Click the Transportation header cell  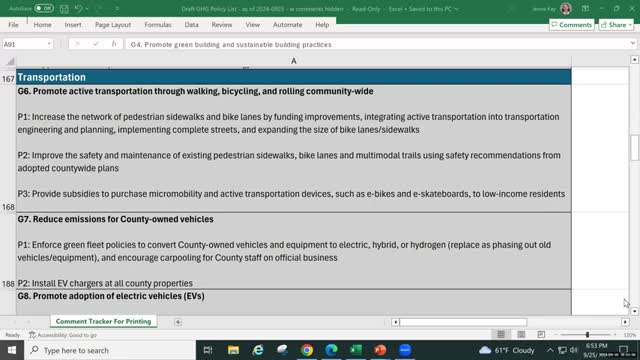pos(293,77)
